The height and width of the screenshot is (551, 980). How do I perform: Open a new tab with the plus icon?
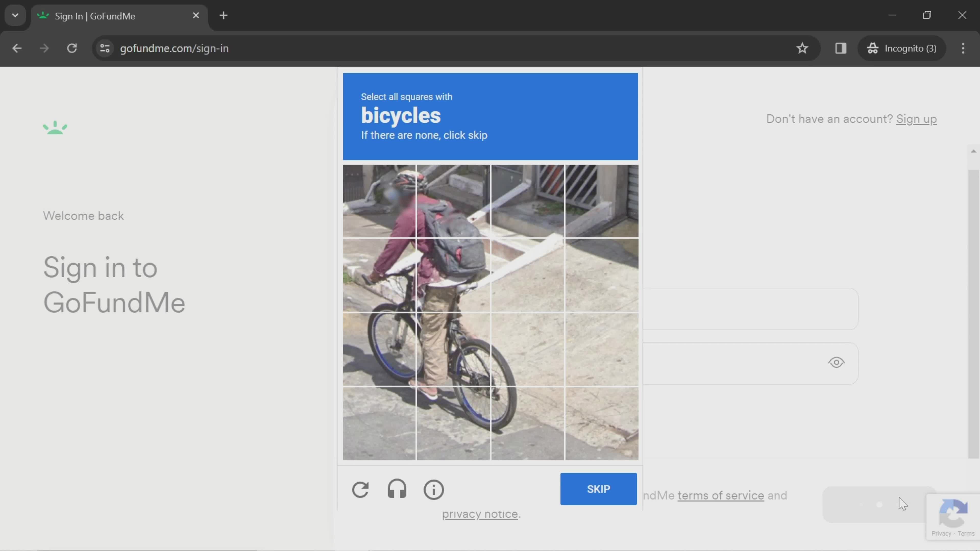pyautogui.click(x=224, y=16)
